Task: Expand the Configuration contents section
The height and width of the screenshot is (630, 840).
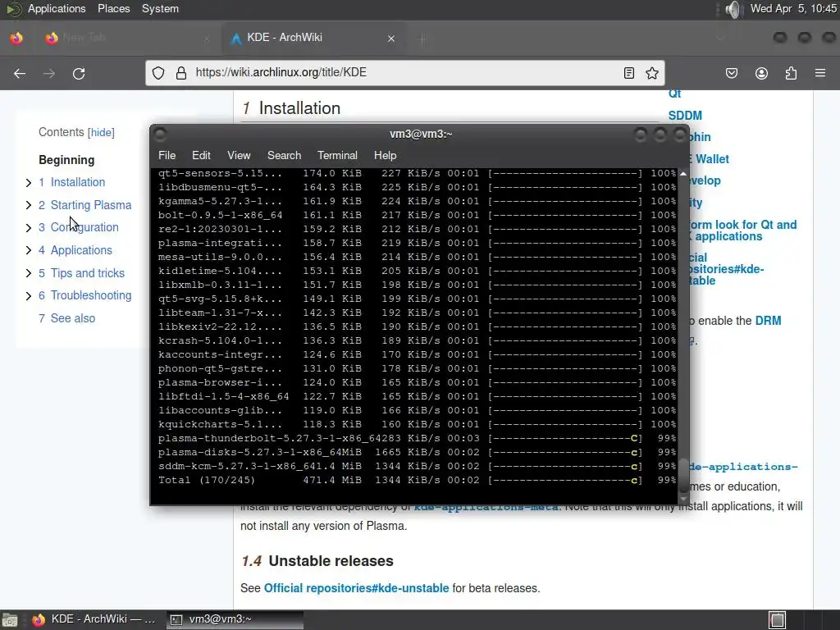Action: tap(29, 228)
